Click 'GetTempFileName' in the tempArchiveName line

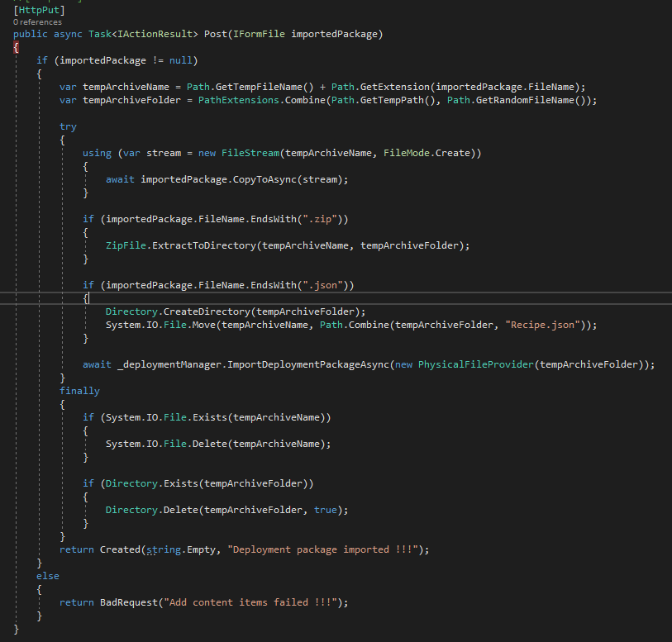[259, 87]
